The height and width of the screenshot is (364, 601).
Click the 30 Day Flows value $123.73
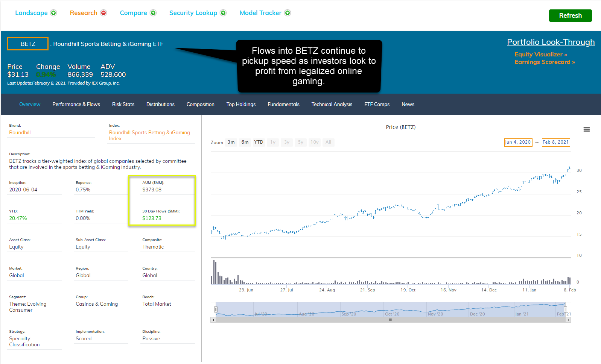click(x=152, y=218)
